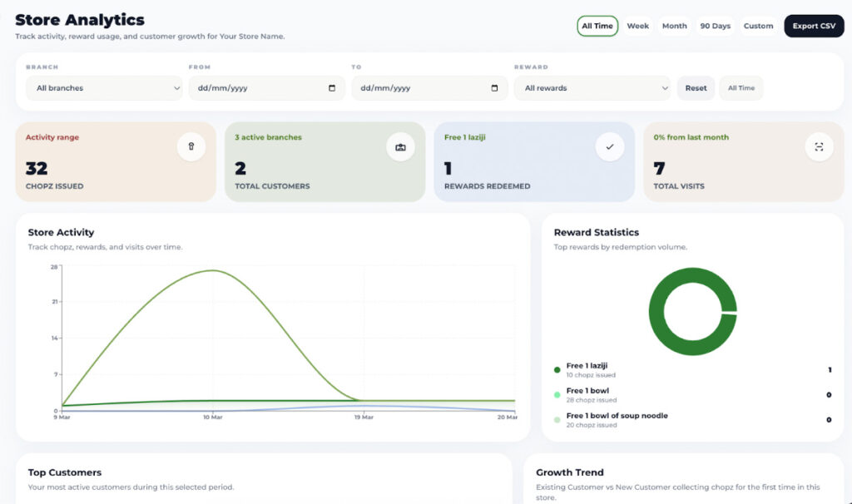852x504 pixels.
Task: Click the Chopz Issued card icon
Action: (191, 147)
